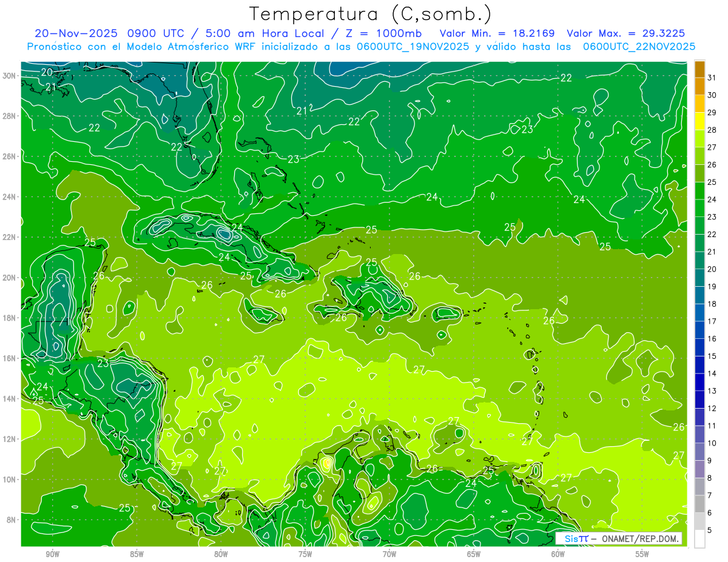Click the color scale label "29"
This screenshot has width=728, height=562.
(712, 113)
